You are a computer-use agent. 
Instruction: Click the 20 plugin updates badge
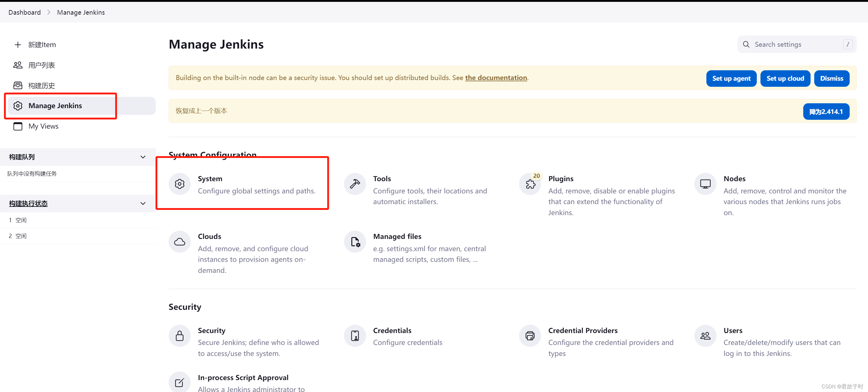[537, 176]
